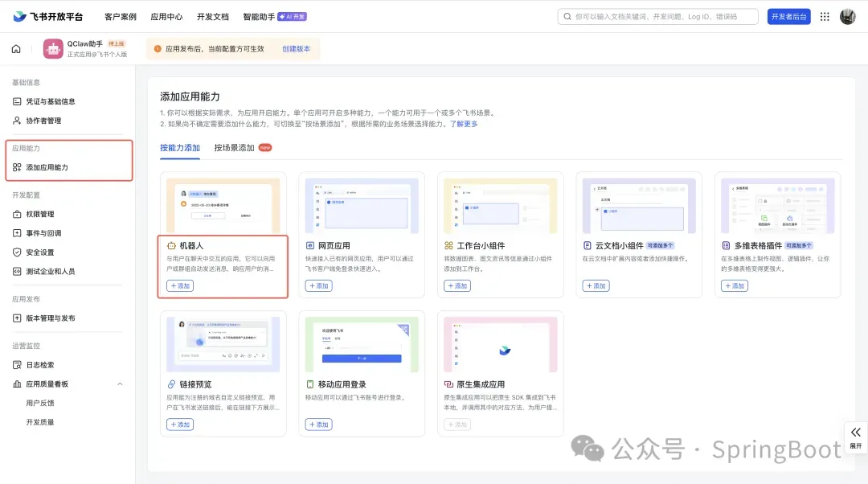Switch to the 按场景添加 tab
The width and height of the screenshot is (868, 484).
(x=234, y=148)
